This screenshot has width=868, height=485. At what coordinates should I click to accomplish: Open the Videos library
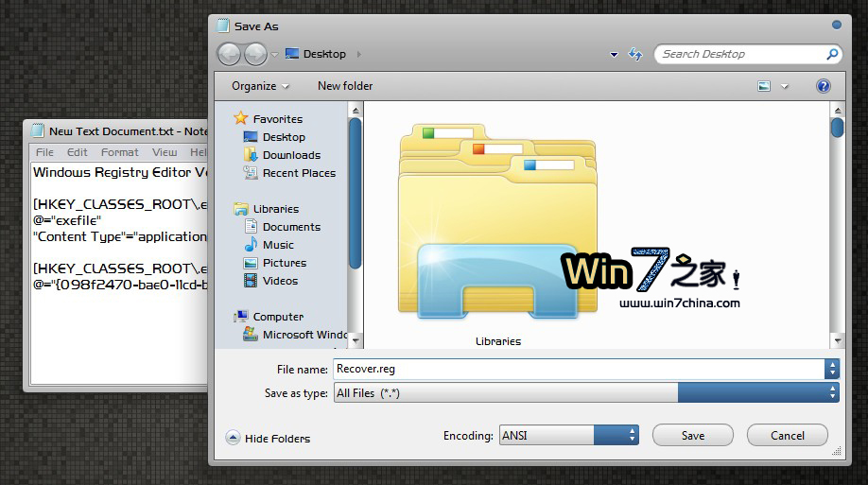coord(280,281)
